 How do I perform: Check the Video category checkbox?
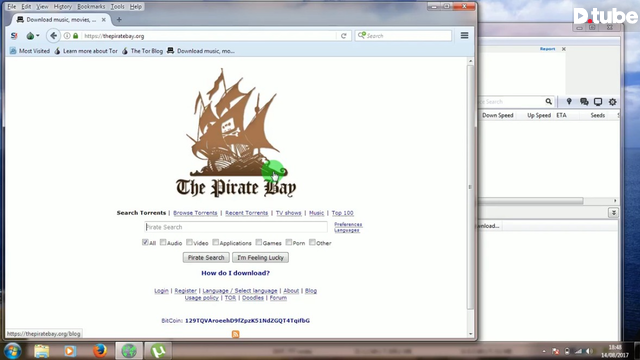coord(189,242)
